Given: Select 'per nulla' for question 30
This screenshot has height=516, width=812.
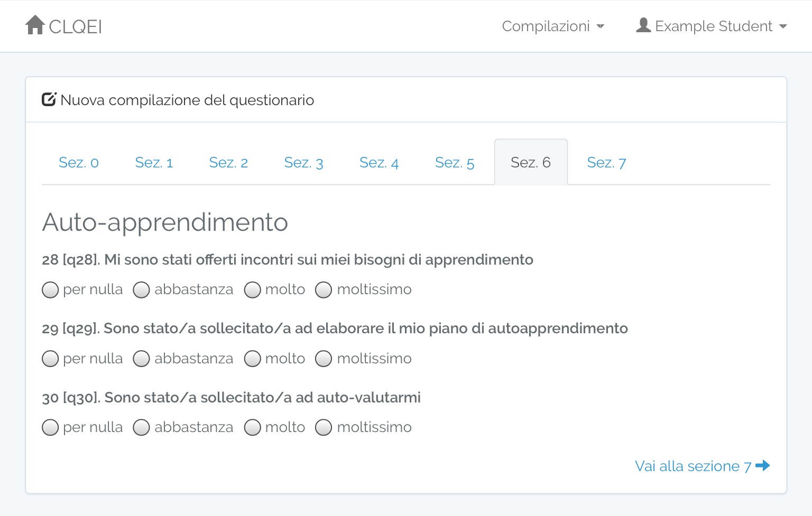Looking at the screenshot, I should click(x=50, y=427).
